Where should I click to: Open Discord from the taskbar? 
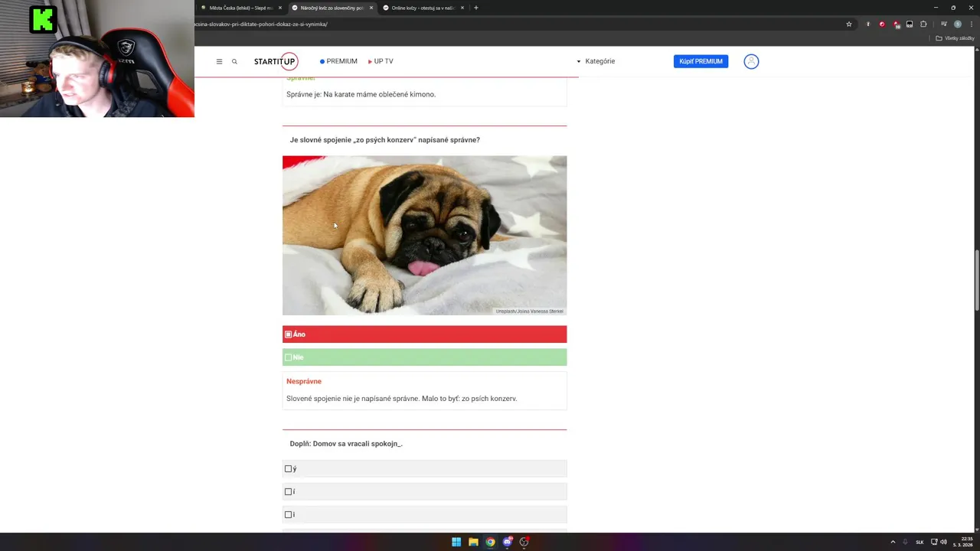tap(507, 542)
